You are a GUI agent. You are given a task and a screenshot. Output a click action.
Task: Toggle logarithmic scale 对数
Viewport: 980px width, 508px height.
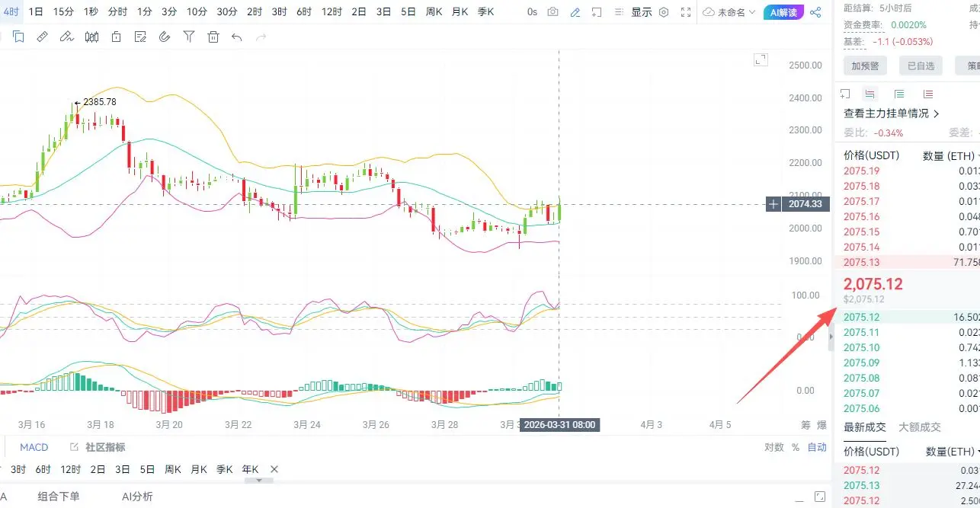click(774, 447)
